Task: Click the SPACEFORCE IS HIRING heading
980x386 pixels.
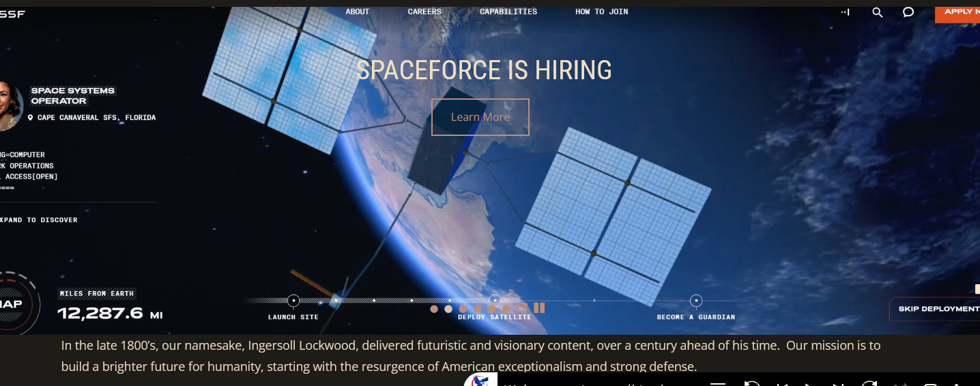Action: tap(484, 70)
